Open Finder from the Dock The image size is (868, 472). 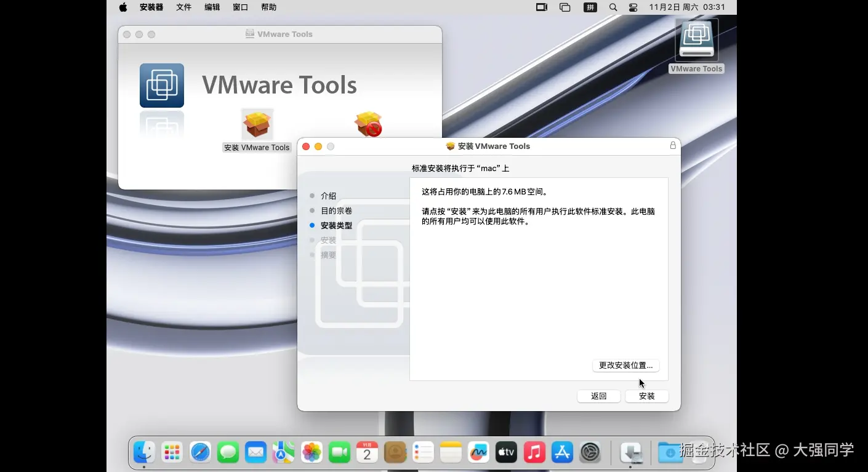[x=145, y=452]
